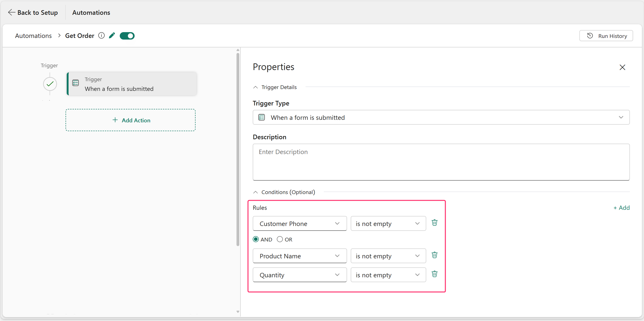Screen dimensions: 644x321
Task: Click the back arrow icon to Setup
Action: 11,12
